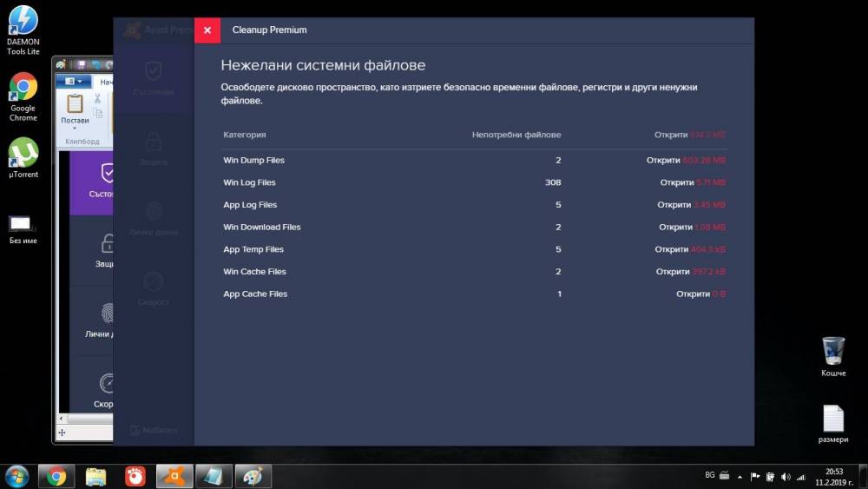Switch to Avast in the taskbar

click(x=174, y=476)
